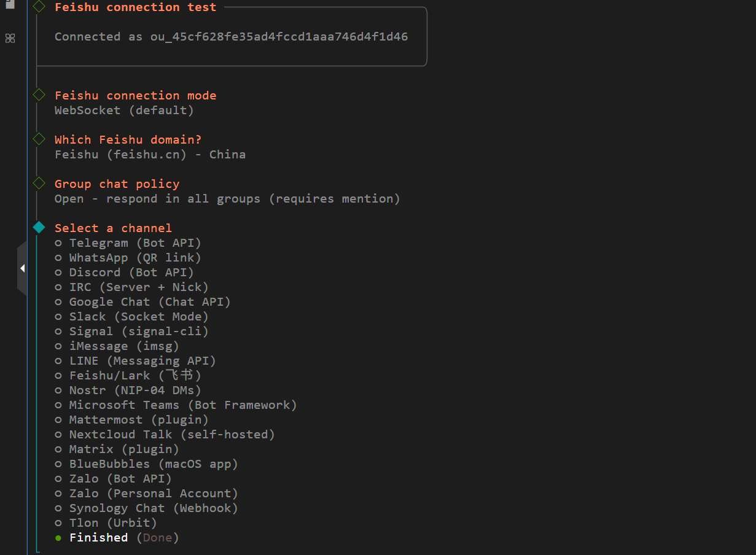Select the Feishu/Lark channel option

[134, 376]
